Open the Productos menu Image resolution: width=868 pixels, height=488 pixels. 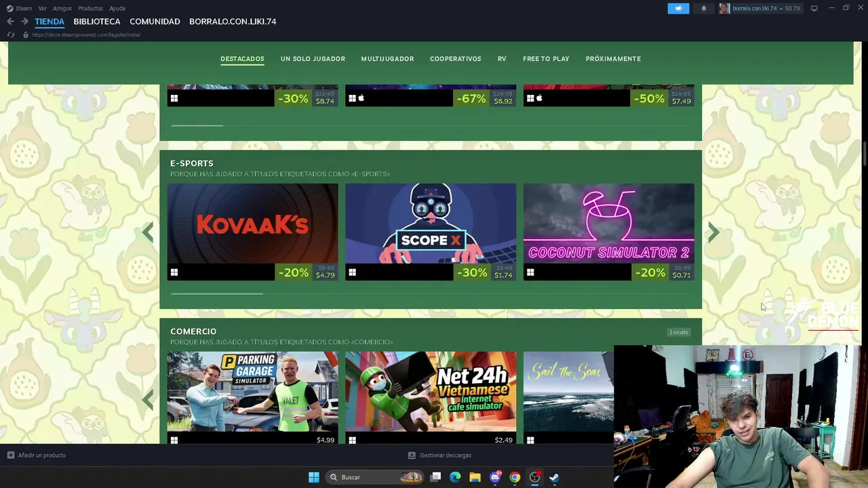[x=90, y=8]
